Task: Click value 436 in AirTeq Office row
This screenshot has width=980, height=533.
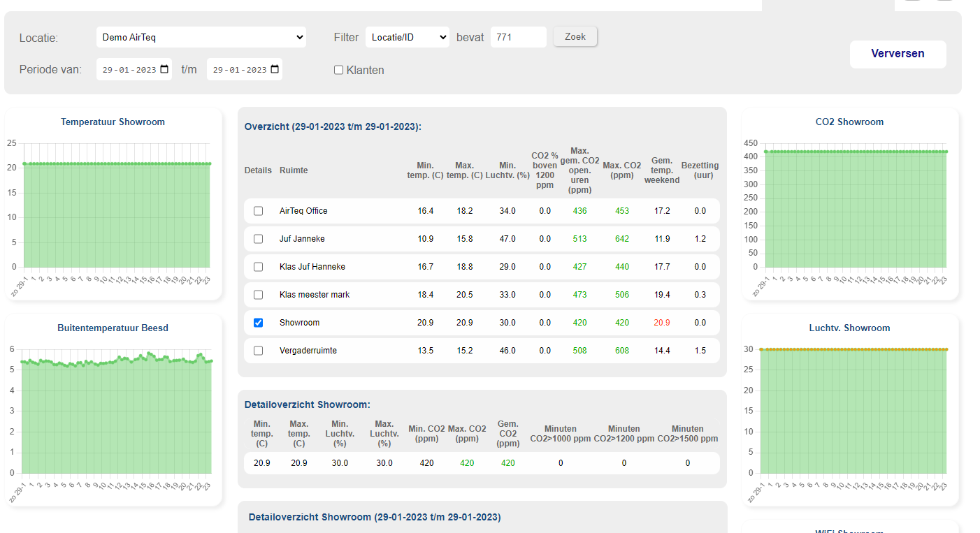Action: click(x=580, y=211)
